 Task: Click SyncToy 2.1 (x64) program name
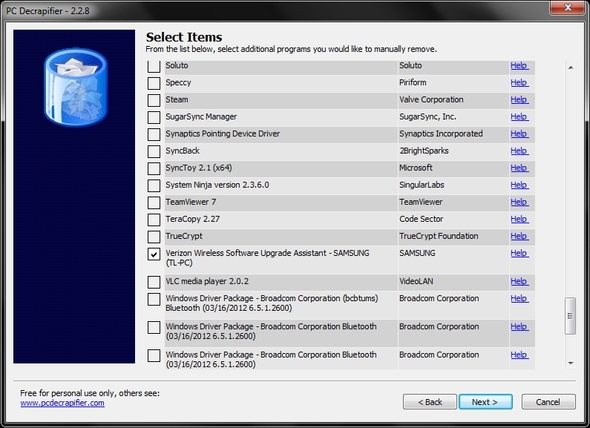199,168
